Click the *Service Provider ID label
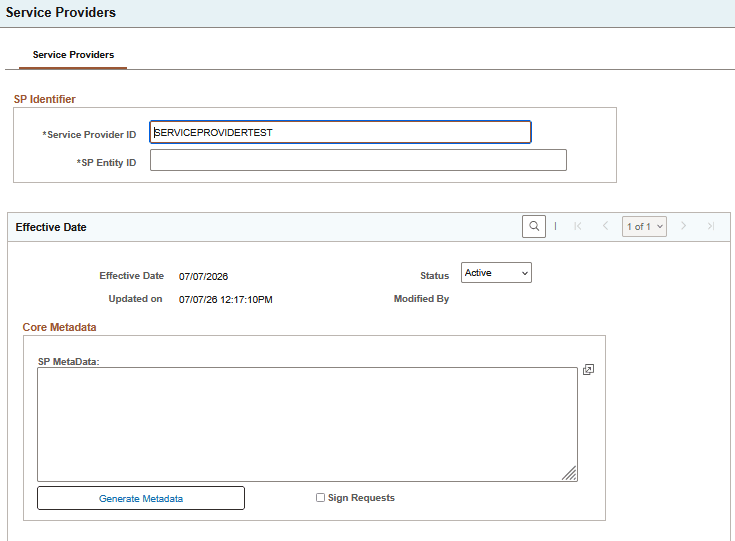 tap(89, 135)
